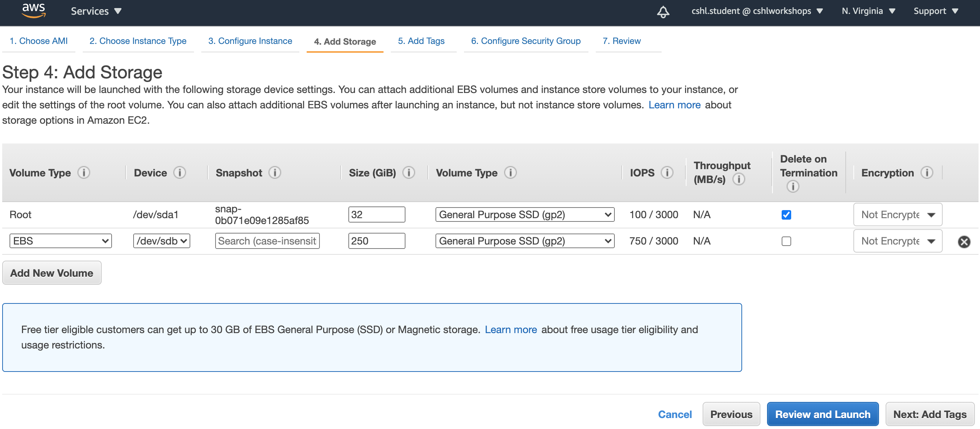Uncheck Delete on Termination for the Root volume

click(x=786, y=214)
